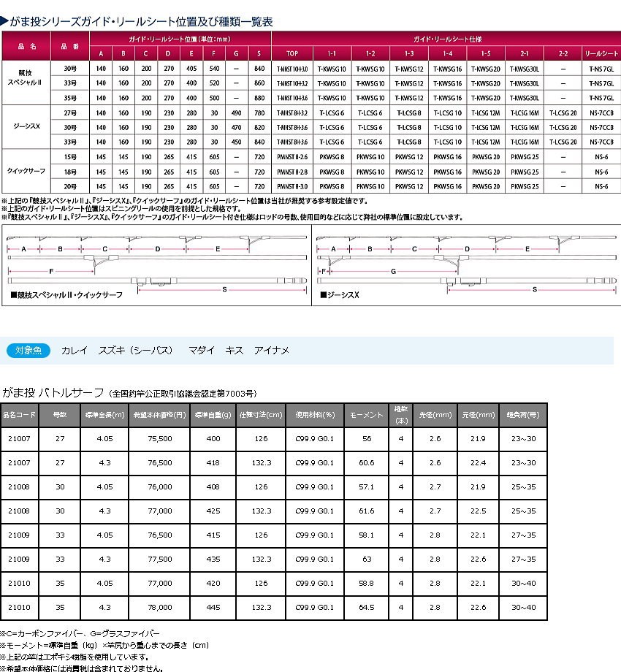The height and width of the screenshot is (672, 621).
Task: Click the アイナメ fish label
Action: click(271, 351)
